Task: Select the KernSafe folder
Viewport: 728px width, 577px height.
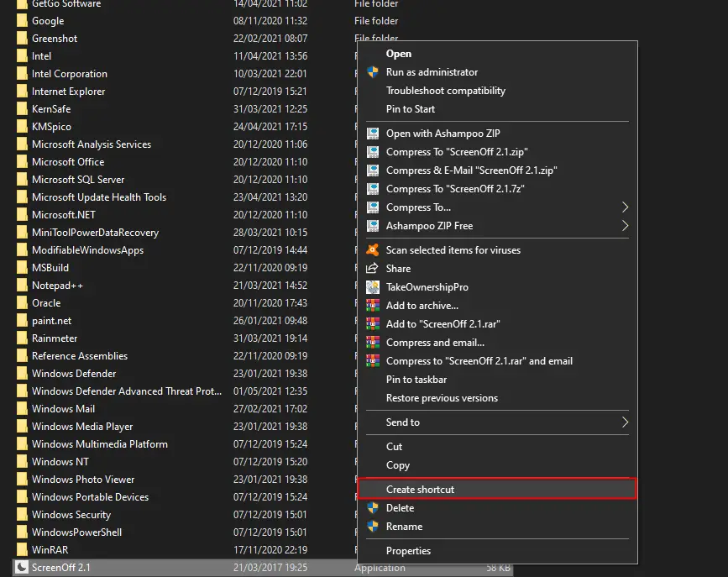Action: point(51,109)
